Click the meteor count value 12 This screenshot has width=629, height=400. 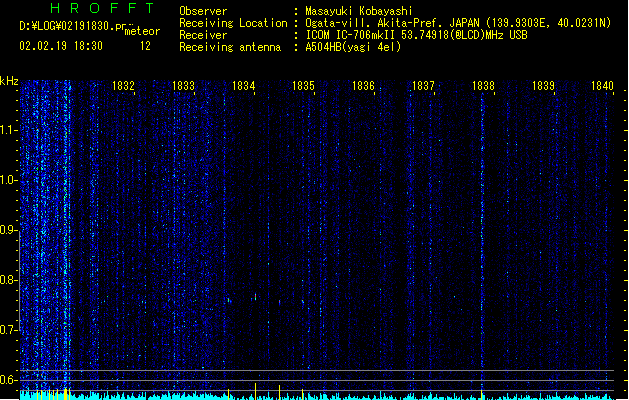pos(145,46)
